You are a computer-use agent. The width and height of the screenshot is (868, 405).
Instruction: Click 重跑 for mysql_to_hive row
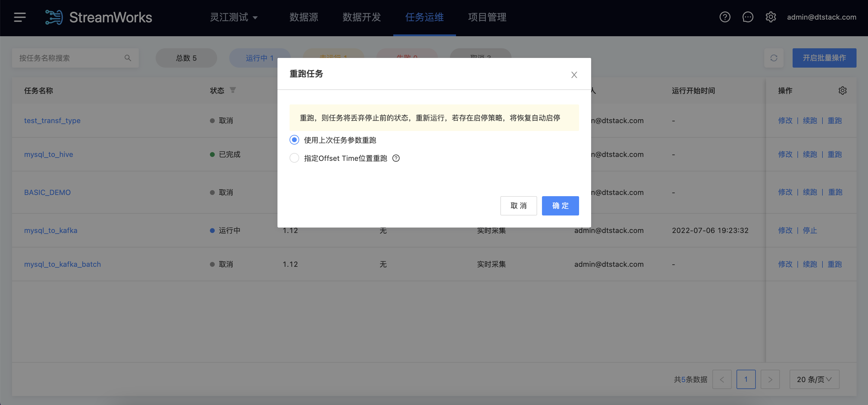(835, 155)
